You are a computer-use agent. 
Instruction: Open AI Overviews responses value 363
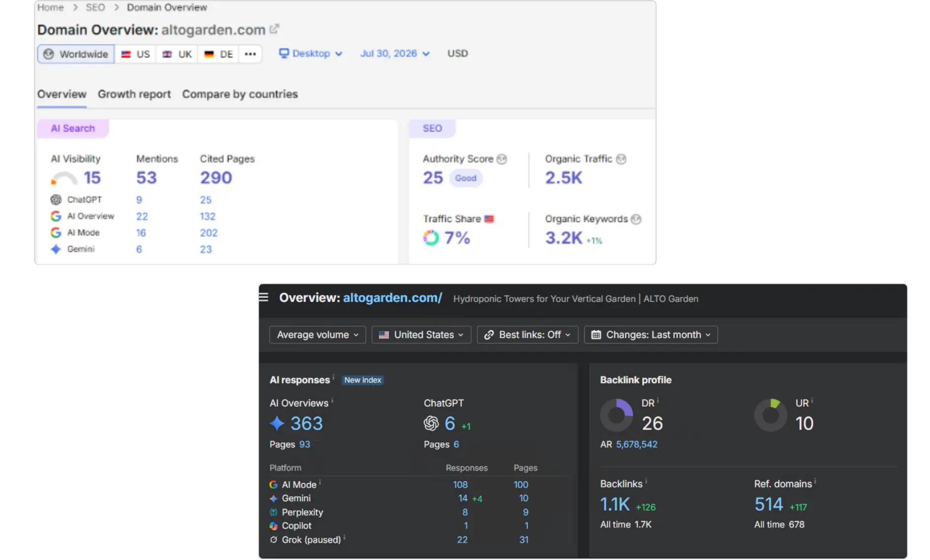306,423
